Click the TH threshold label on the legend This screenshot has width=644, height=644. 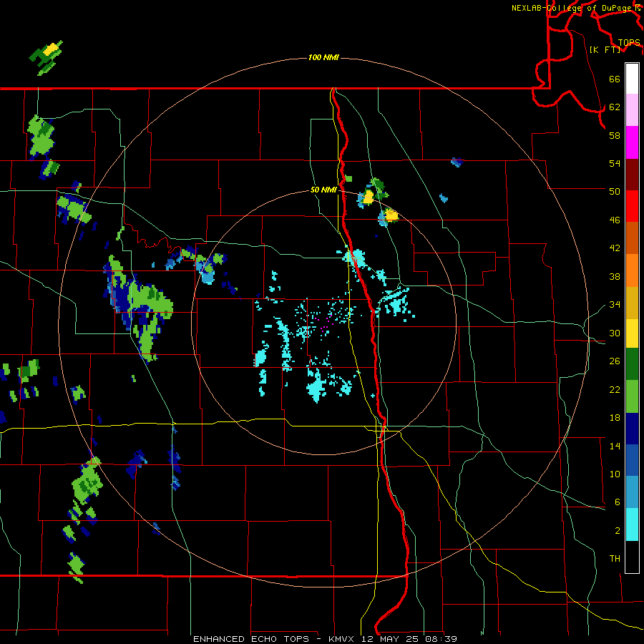pos(615,559)
